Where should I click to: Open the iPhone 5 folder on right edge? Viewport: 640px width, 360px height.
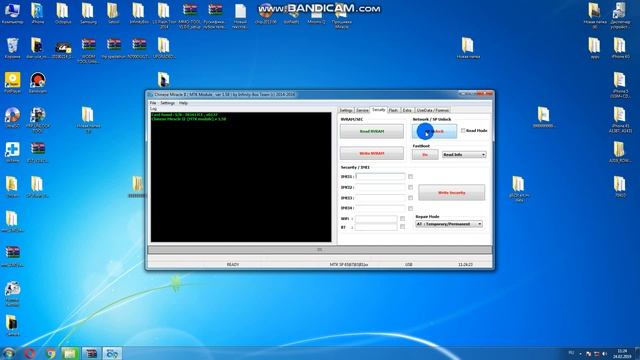620,84
